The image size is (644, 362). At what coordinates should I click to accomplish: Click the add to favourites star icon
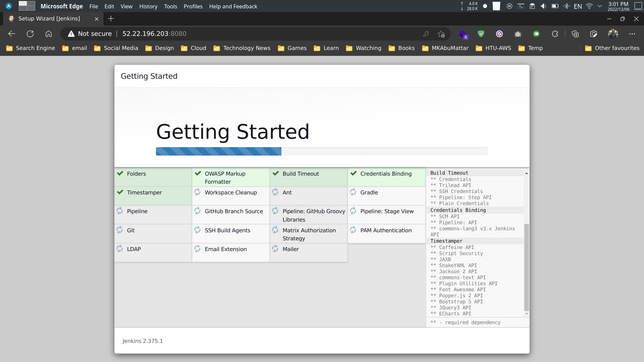pyautogui.click(x=441, y=34)
